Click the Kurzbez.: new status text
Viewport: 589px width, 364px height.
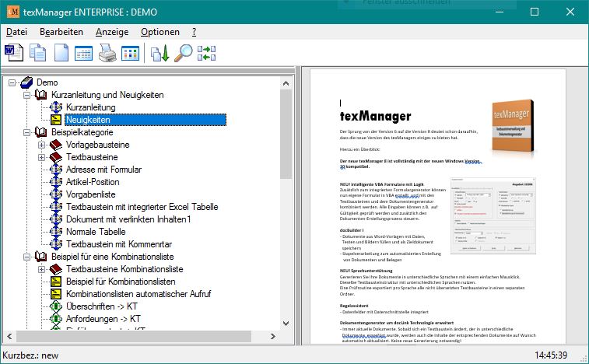coord(30,355)
